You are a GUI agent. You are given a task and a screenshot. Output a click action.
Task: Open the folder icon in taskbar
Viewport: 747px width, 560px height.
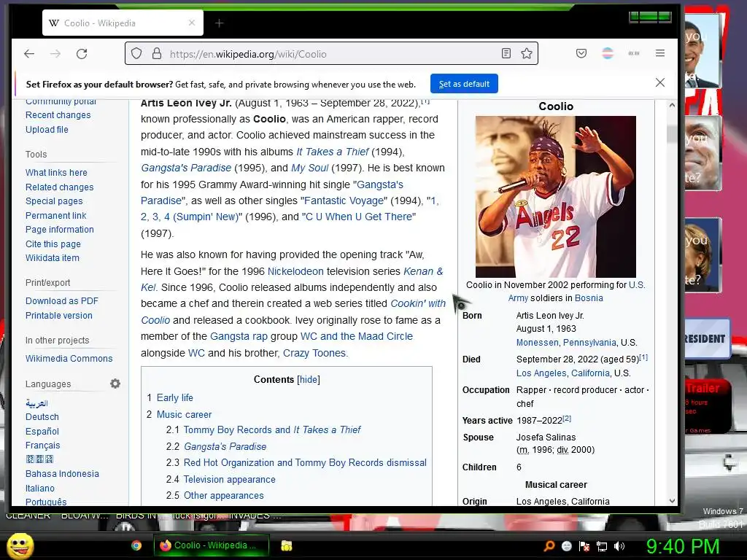click(286, 545)
